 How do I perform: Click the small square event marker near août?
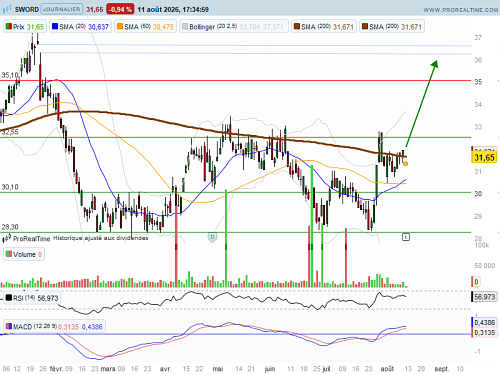406,237
